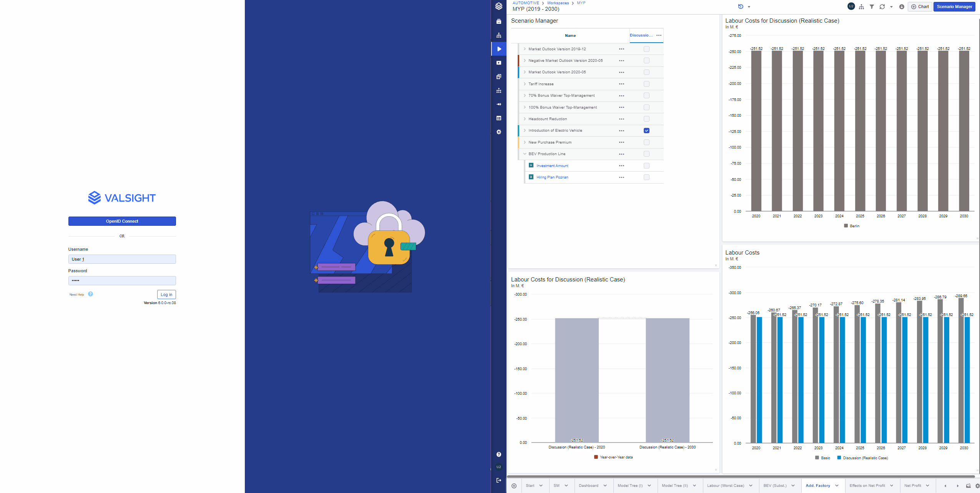
Task: Click the add sheet plus icon in bottom tab bar
Action: [x=514, y=486]
